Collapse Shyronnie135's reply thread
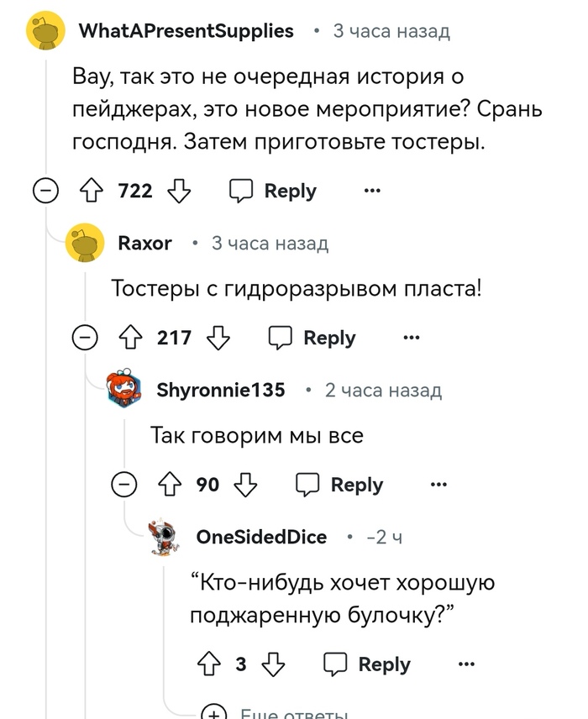588x719 pixels. coord(124,485)
